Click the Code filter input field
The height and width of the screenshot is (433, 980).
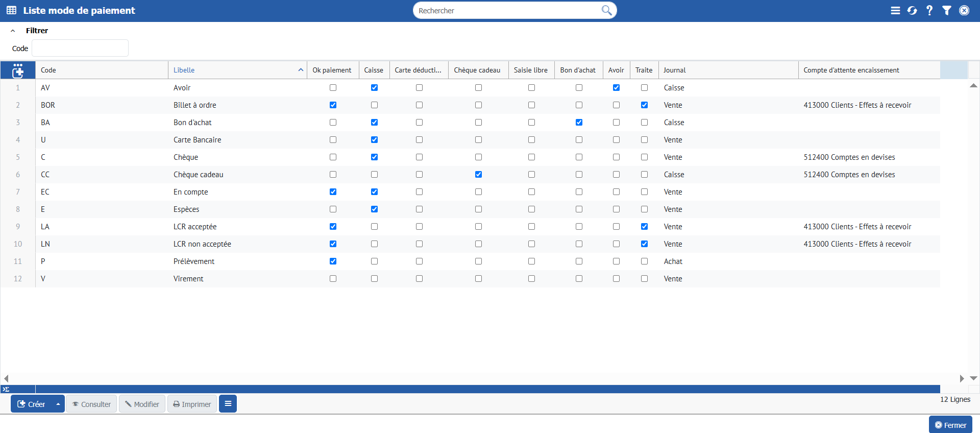tap(80, 49)
